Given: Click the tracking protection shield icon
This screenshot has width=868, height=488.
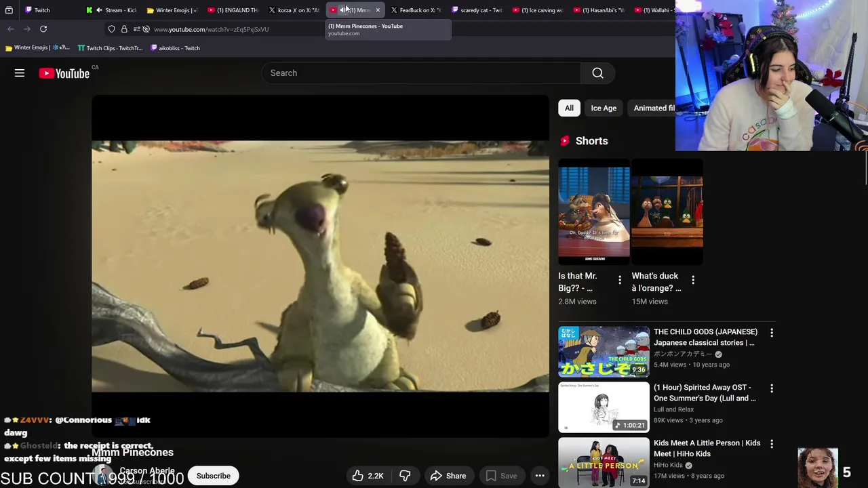Looking at the screenshot, I should tap(112, 29).
